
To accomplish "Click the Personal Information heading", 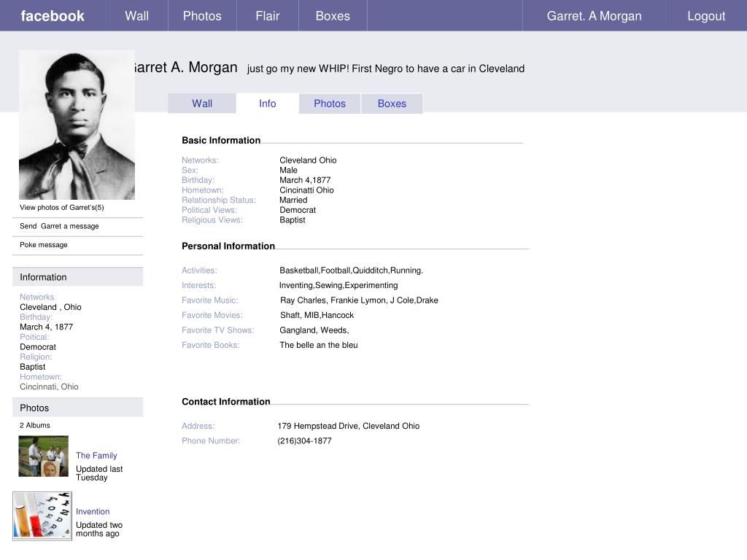I will click(x=228, y=246).
